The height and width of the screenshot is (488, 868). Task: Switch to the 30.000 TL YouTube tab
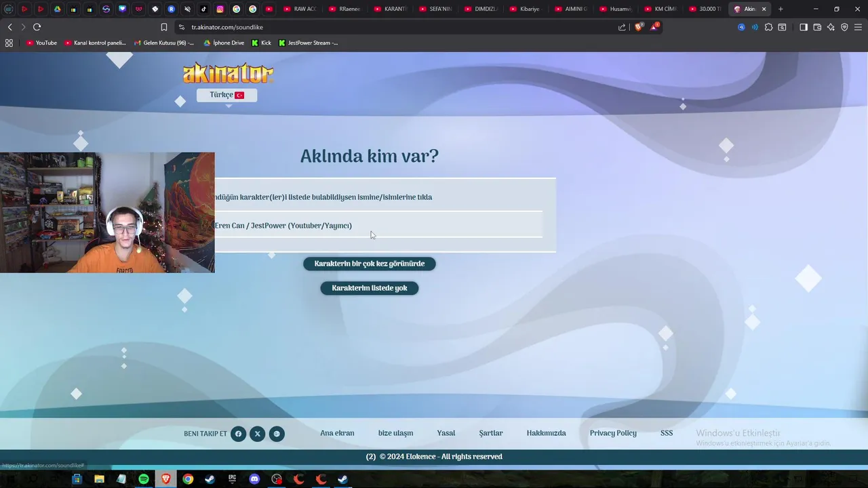click(707, 9)
